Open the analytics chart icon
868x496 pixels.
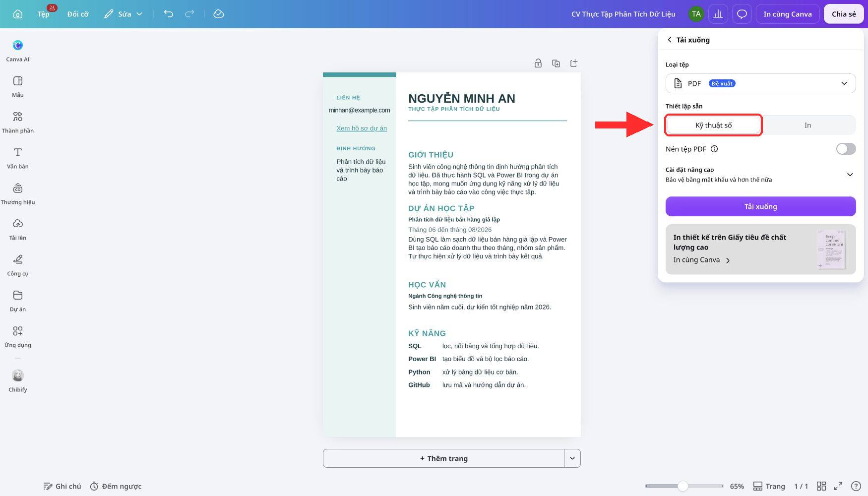pyautogui.click(x=718, y=14)
